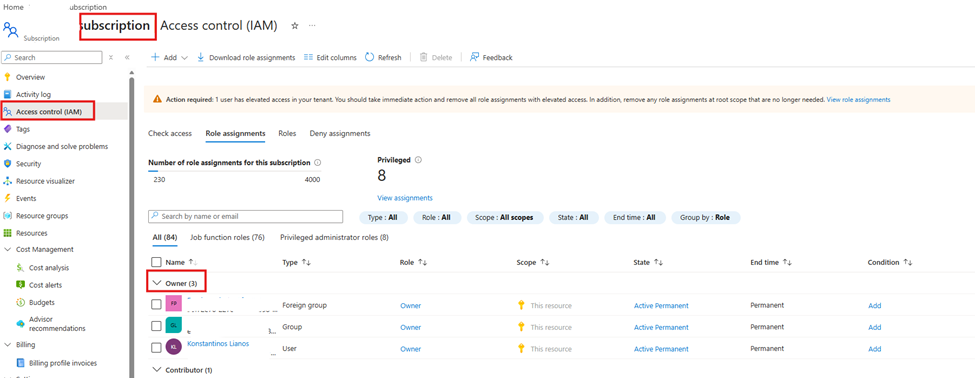Screen dimensions: 975x378
Task: Collapse the Cost Management section
Action: 7,249
